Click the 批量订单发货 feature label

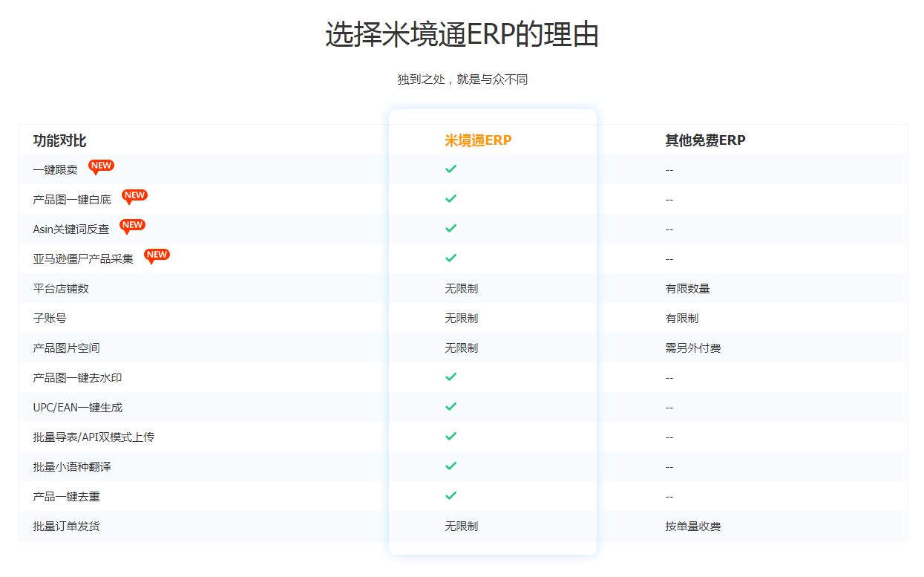pyautogui.click(x=66, y=526)
